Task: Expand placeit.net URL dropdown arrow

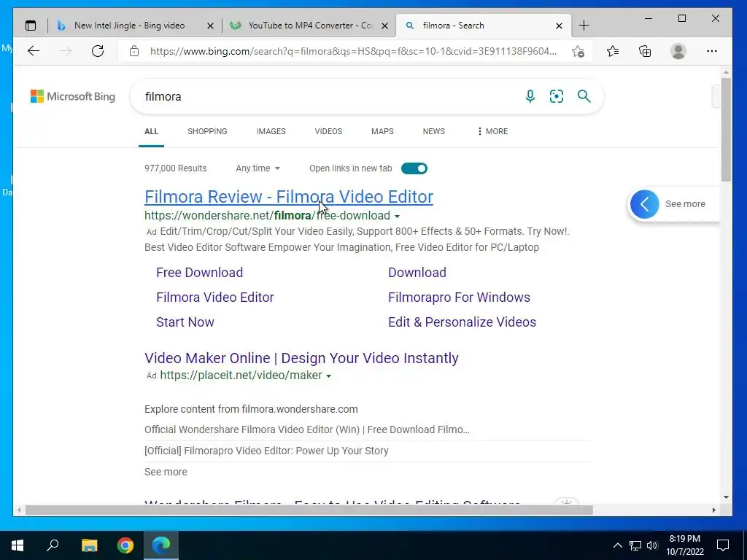Action: pyautogui.click(x=328, y=376)
